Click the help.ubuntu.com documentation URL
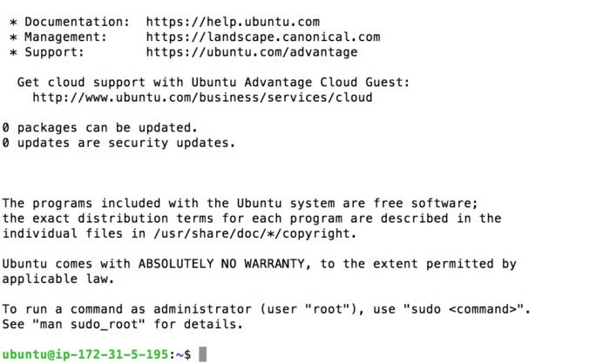 pyautogui.click(x=233, y=22)
